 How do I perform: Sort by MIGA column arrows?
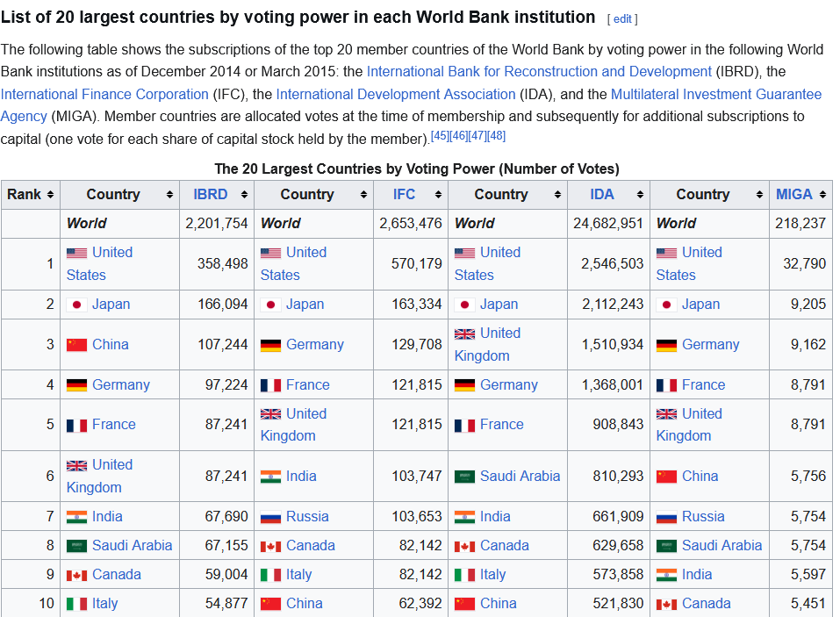point(822,195)
